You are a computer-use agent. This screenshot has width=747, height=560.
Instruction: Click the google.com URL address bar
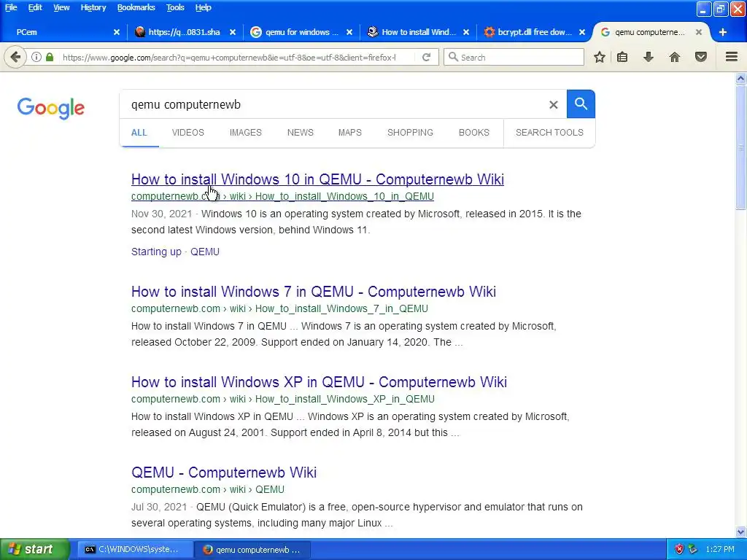[228, 57]
